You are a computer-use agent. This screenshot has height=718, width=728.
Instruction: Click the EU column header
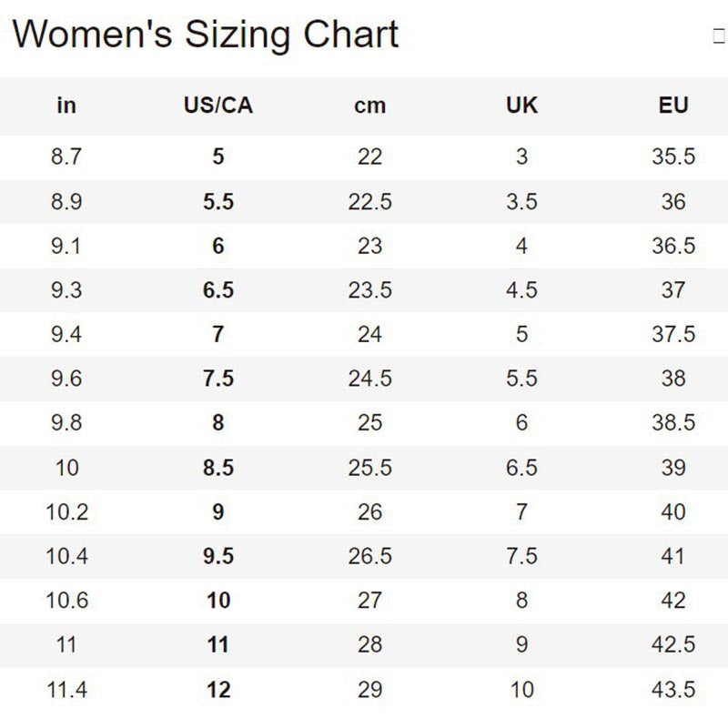pos(673,106)
